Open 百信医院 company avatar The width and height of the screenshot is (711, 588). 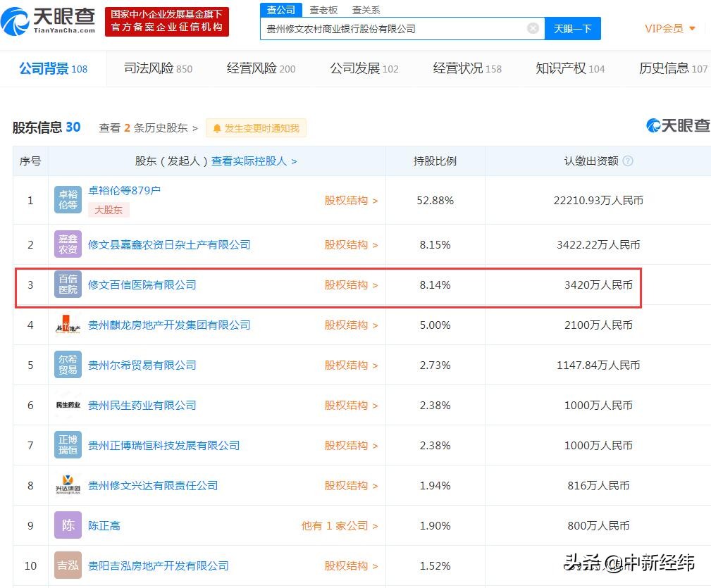pyautogui.click(x=68, y=284)
